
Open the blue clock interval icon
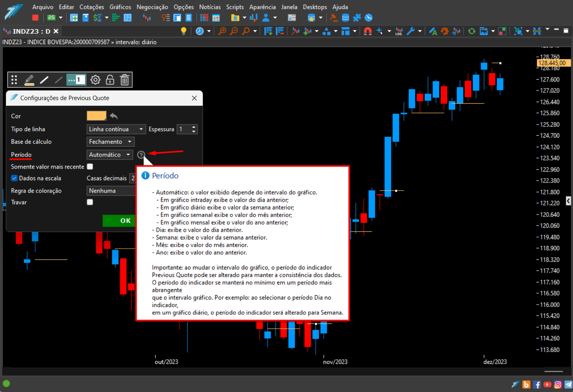pos(200,31)
